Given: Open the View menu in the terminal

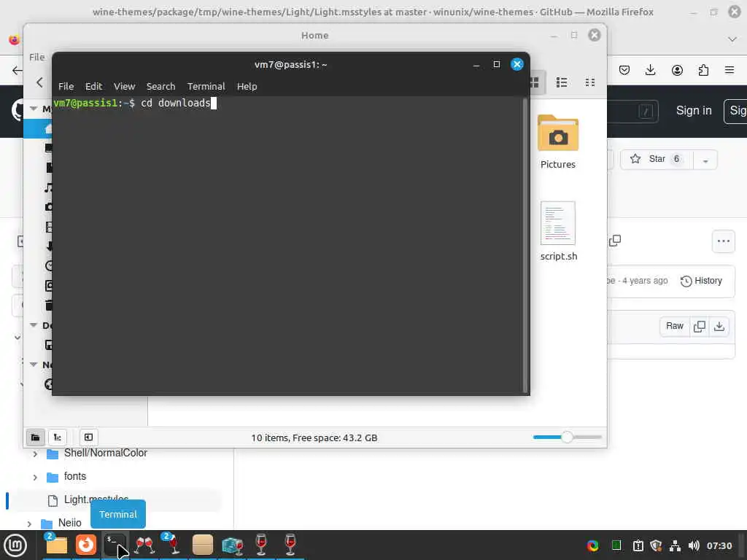Looking at the screenshot, I should pyautogui.click(x=124, y=86).
